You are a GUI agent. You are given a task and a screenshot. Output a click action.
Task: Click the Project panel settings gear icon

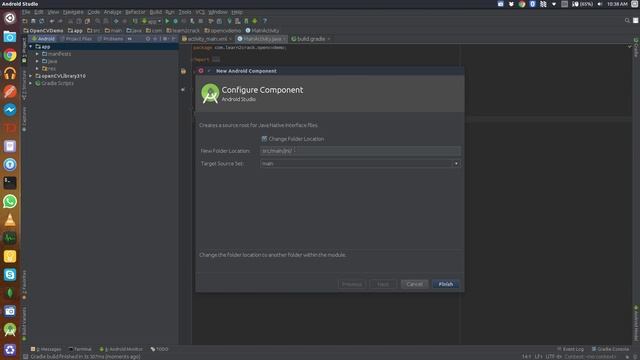coord(165,39)
